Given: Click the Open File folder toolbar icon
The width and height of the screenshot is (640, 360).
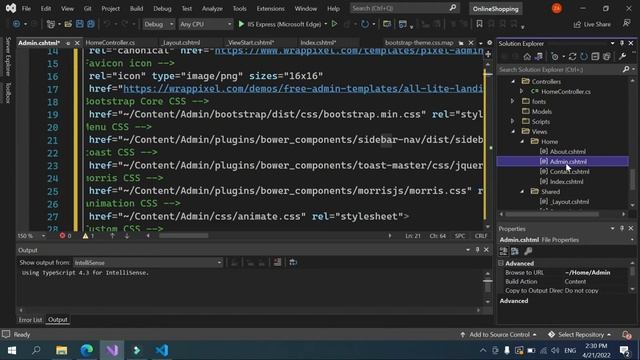Looking at the screenshot, I should tap(68, 24).
